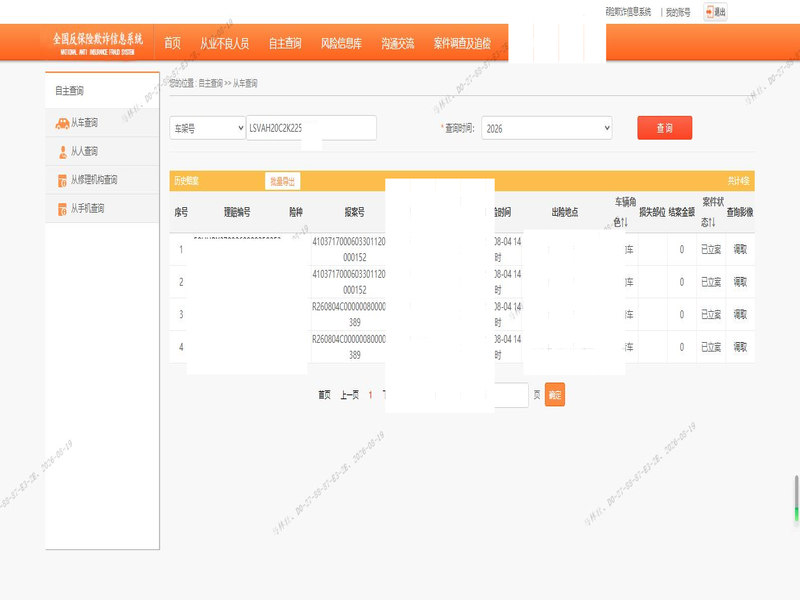Click the 查询影像 column header
800x600 pixels.
click(x=740, y=212)
